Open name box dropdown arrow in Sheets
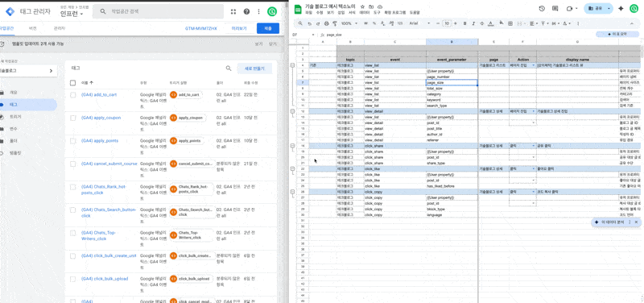 coord(313,35)
